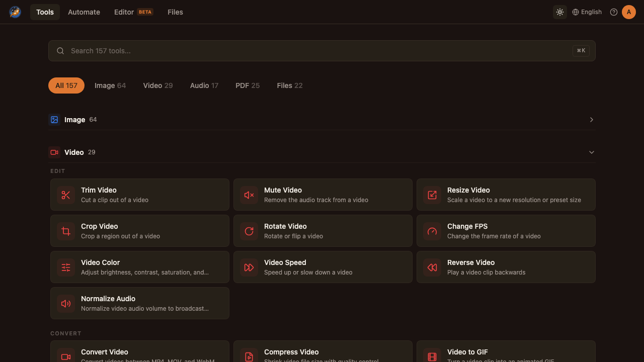Open the Normalize Audio tool title

[108, 299]
